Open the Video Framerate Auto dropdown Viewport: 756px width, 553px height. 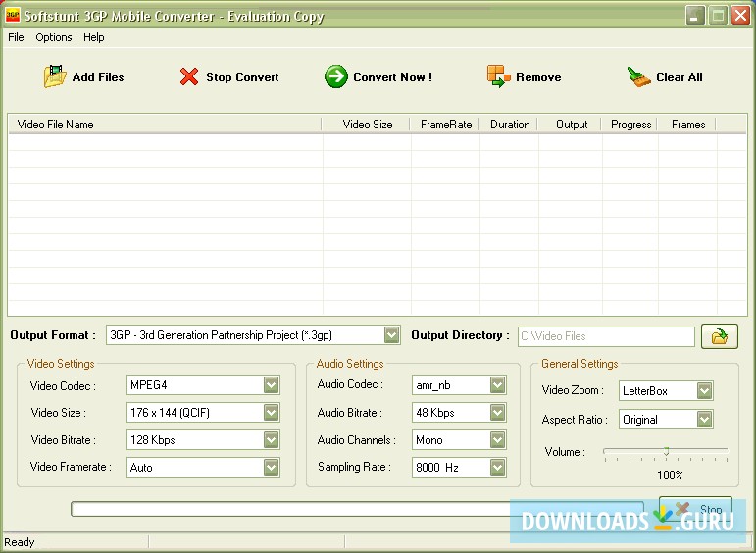[x=272, y=467]
